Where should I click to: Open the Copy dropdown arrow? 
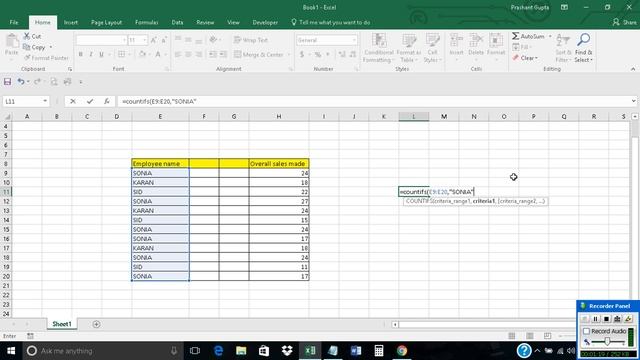coord(51,47)
